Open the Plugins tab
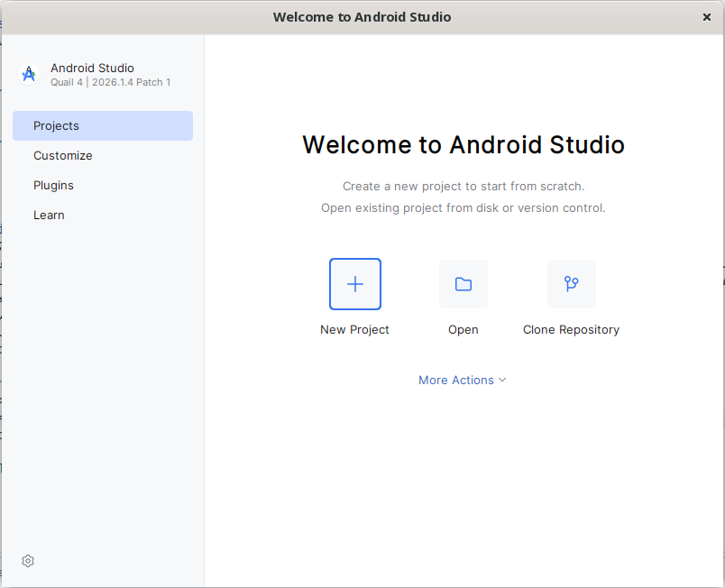Screen dimensions: 725x588 coord(103,186)
